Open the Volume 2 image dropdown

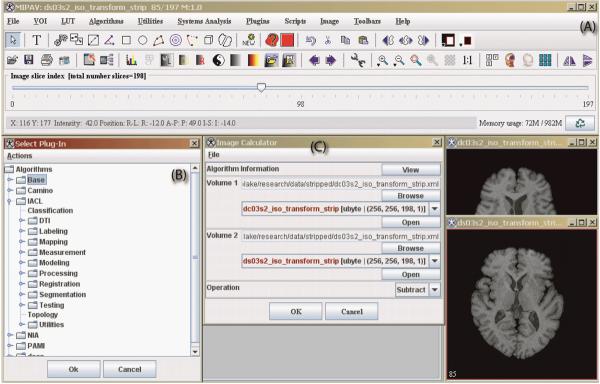tap(435, 261)
